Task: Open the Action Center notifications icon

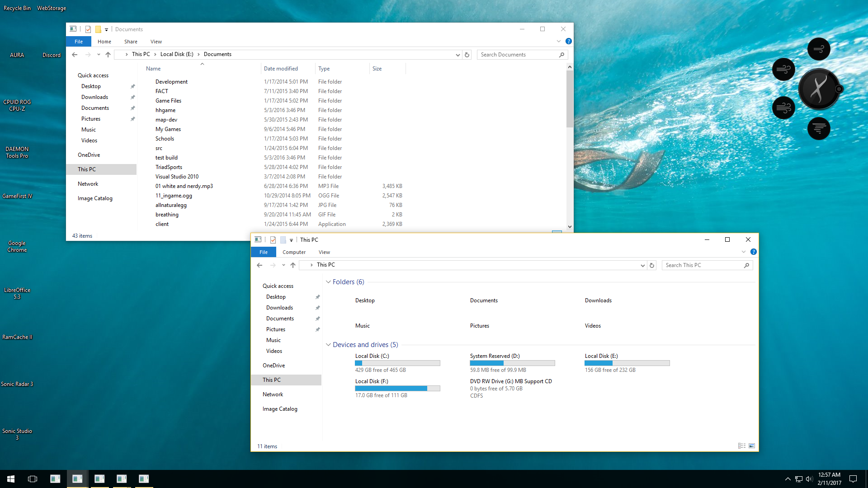Action: (x=853, y=479)
